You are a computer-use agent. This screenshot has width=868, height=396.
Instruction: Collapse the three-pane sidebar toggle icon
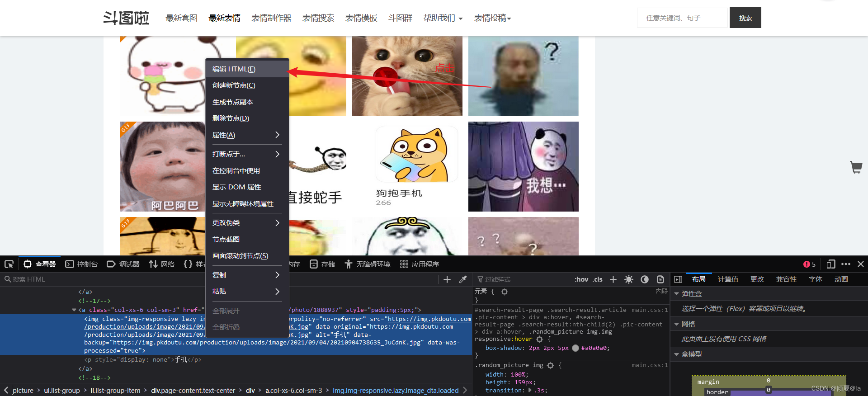(x=678, y=279)
